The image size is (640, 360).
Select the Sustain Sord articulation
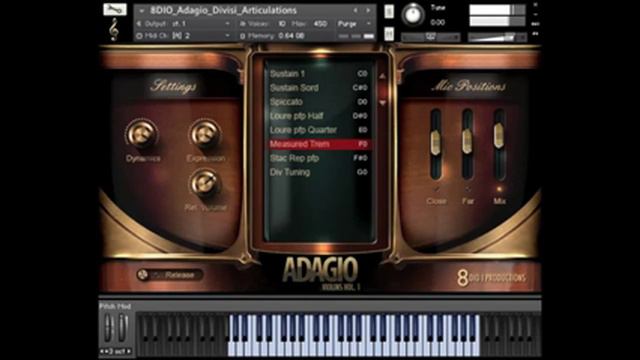click(319, 87)
